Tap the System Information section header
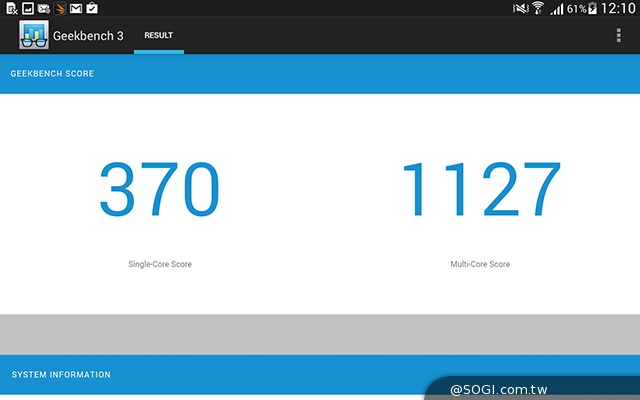This screenshot has height=400, width=640. coord(61,375)
